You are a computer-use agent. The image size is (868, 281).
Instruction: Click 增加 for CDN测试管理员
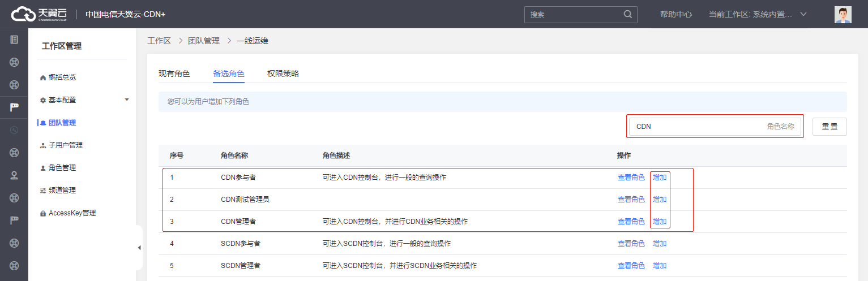pyautogui.click(x=660, y=200)
